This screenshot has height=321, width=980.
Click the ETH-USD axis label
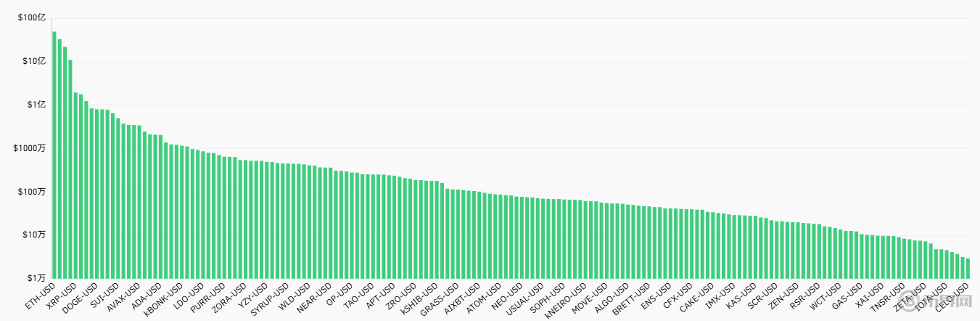41,296
